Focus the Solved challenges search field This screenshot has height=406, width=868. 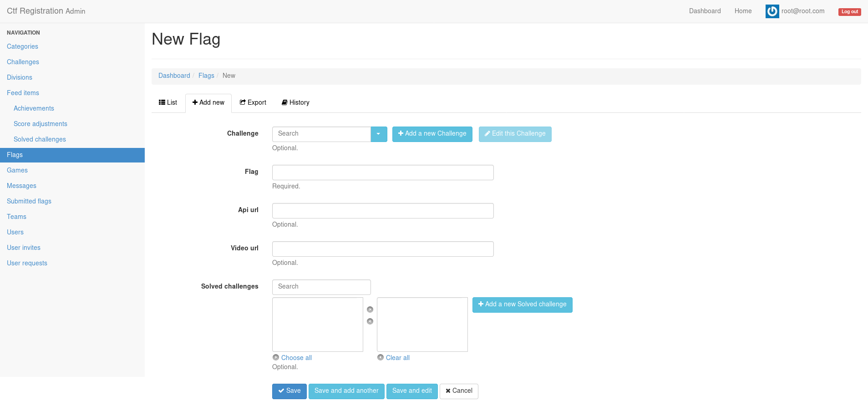321,287
